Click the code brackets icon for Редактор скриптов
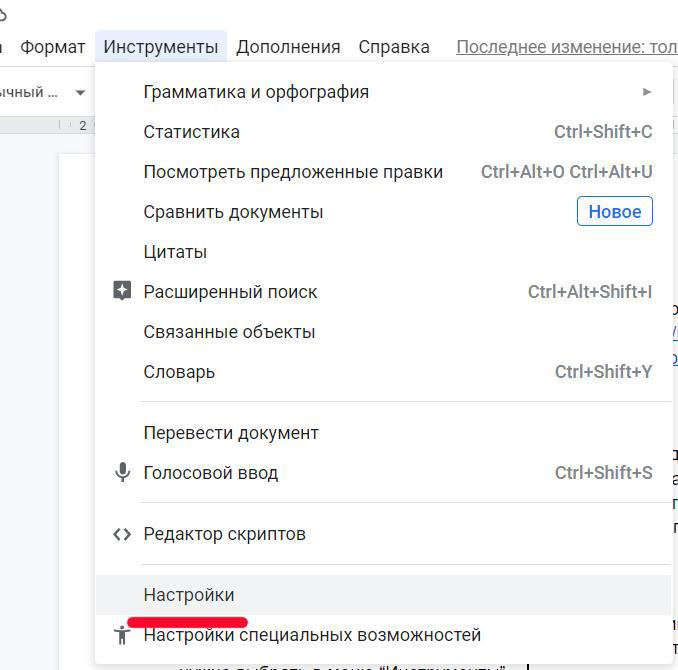Image resolution: width=678 pixels, height=670 pixels. click(x=122, y=534)
